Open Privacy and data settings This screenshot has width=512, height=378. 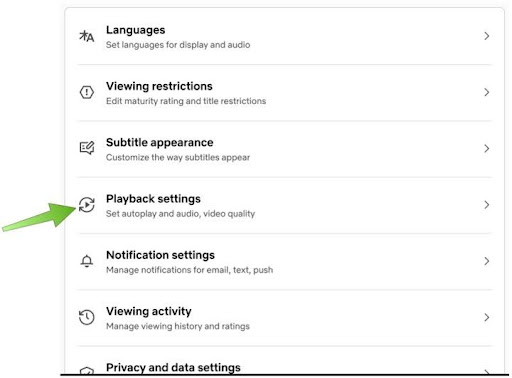[x=173, y=368]
